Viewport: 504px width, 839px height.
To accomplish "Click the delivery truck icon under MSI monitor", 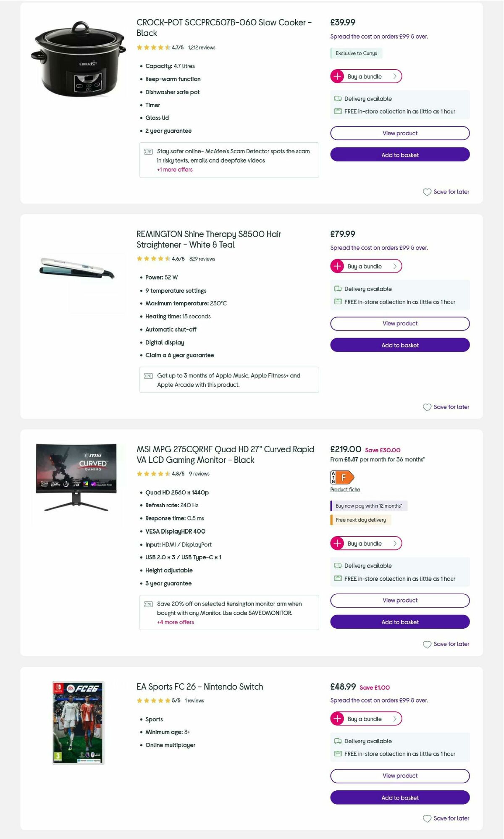I will (x=337, y=566).
